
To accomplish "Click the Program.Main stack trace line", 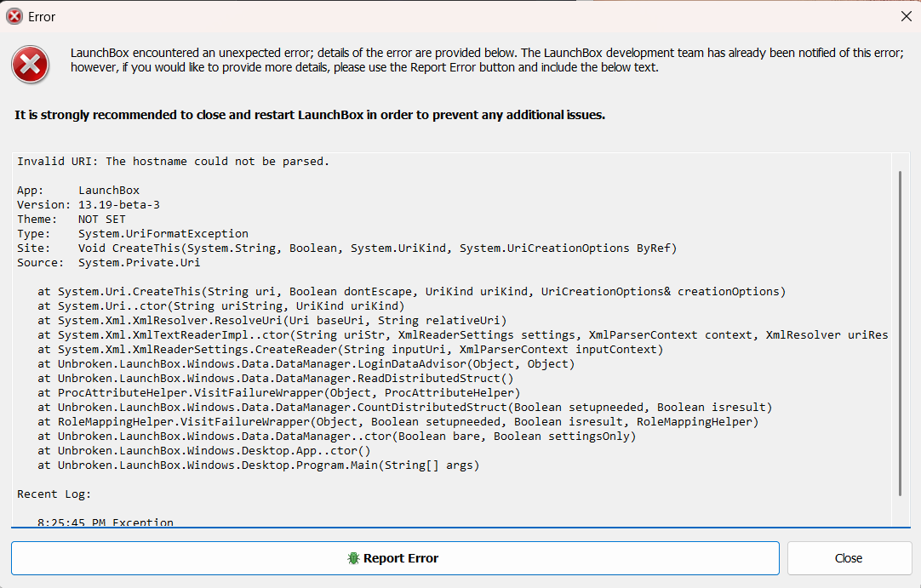I will 259,465.
